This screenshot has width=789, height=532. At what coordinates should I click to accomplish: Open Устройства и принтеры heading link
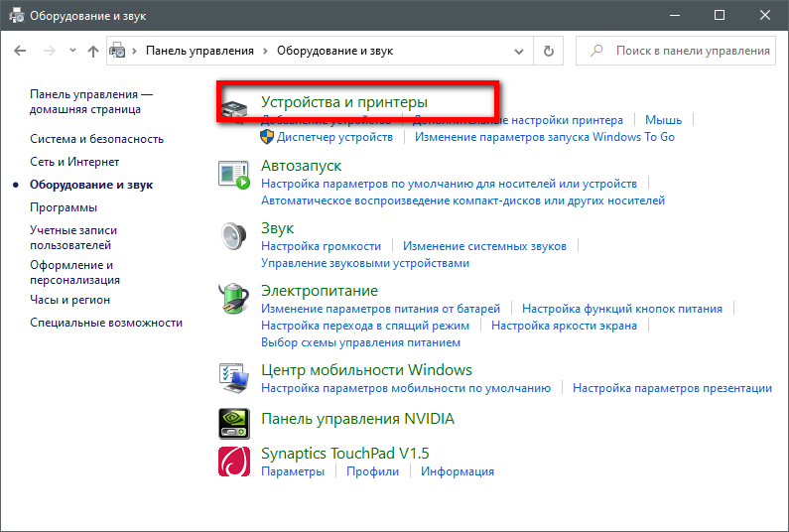(343, 102)
